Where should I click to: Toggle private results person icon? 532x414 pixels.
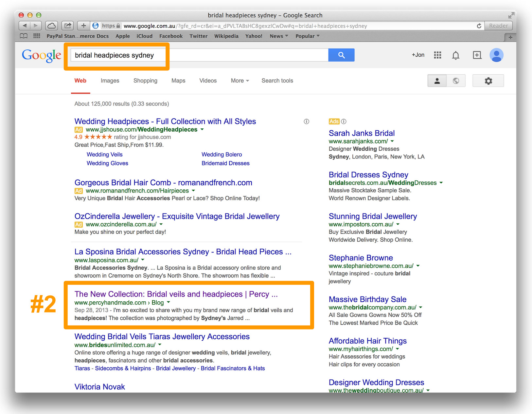point(437,81)
